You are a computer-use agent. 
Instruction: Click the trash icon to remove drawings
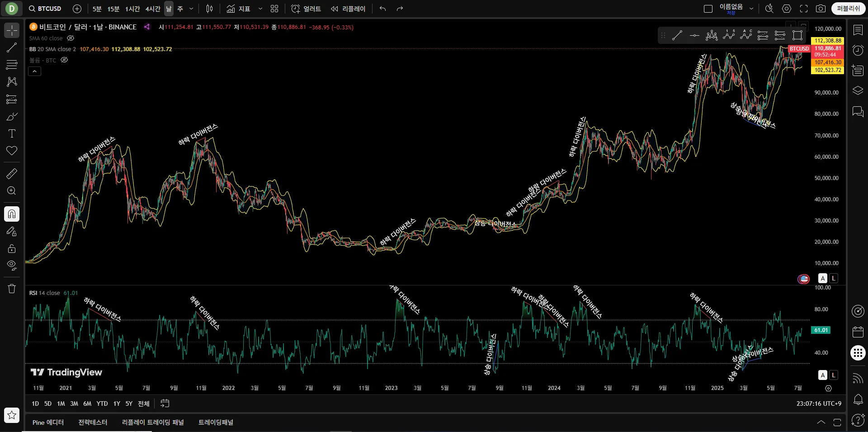(12, 289)
